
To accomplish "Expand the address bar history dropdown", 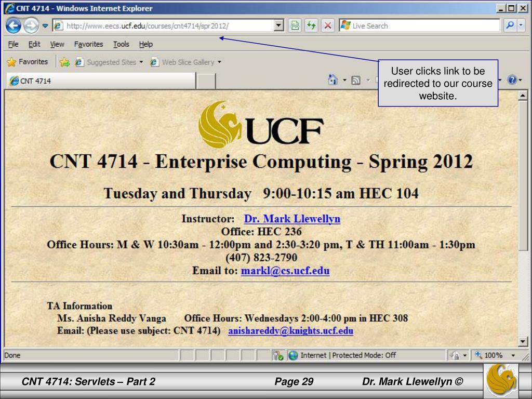I will [279, 26].
